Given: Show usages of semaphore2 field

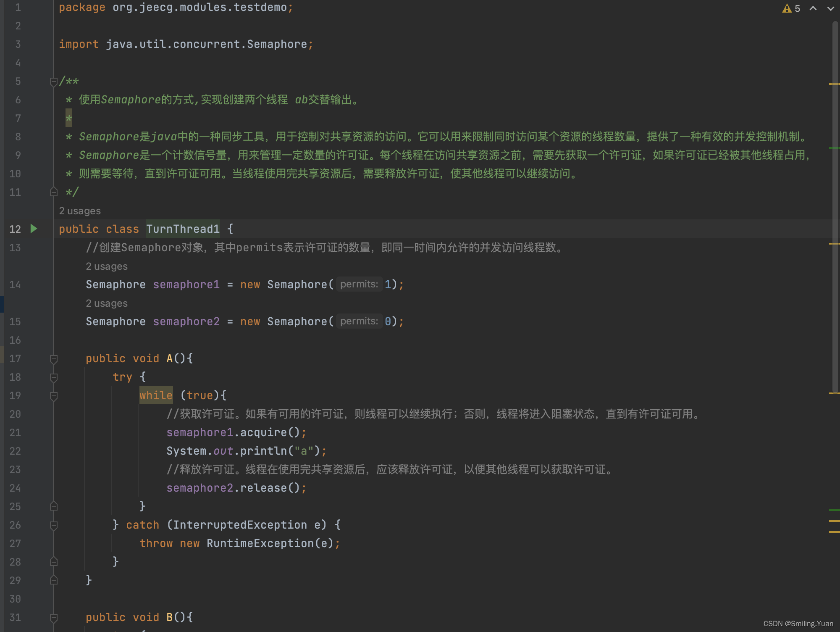Looking at the screenshot, I should [107, 303].
